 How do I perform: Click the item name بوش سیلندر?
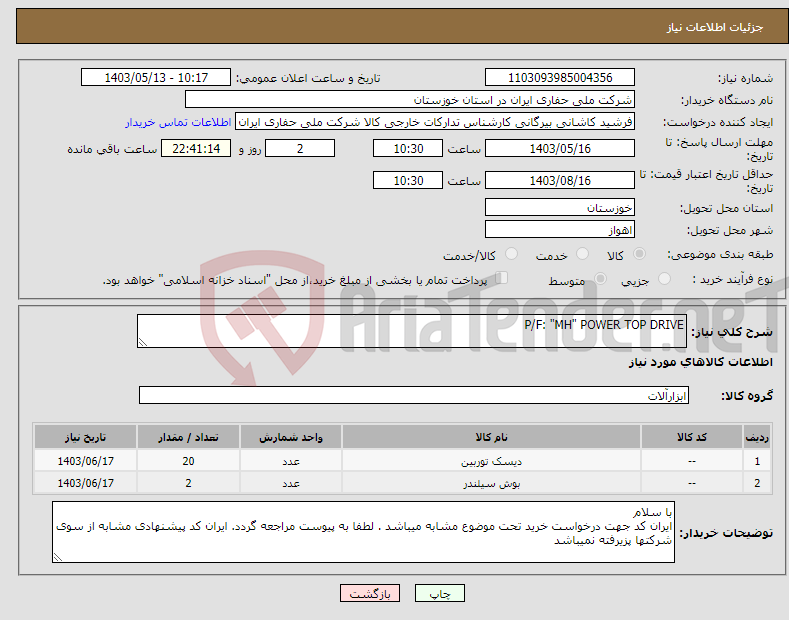[x=491, y=483]
